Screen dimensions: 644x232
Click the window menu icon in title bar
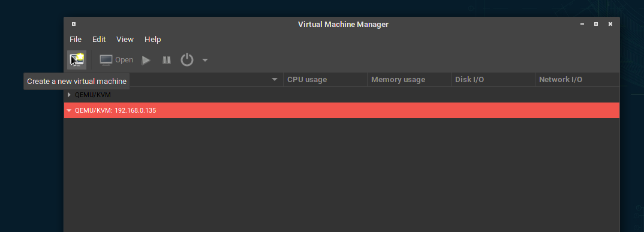tap(74, 24)
